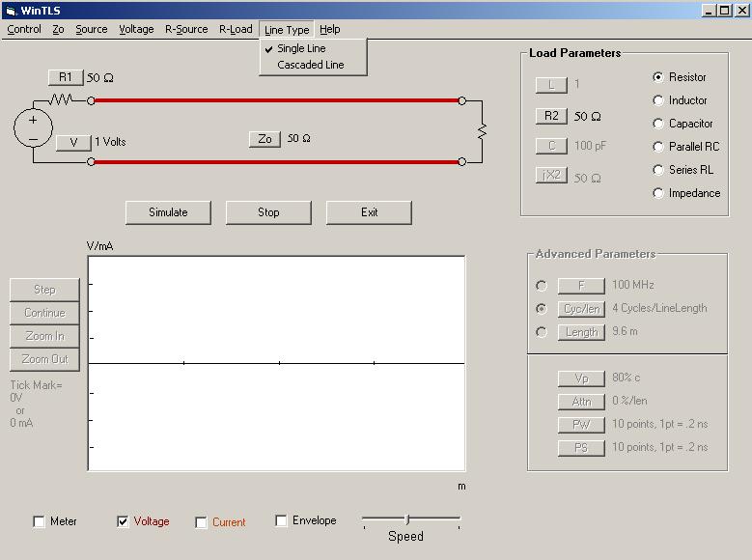Image resolution: width=752 pixels, height=560 pixels.
Task: Click the WinTLS title bar icon
Action: 11,11
